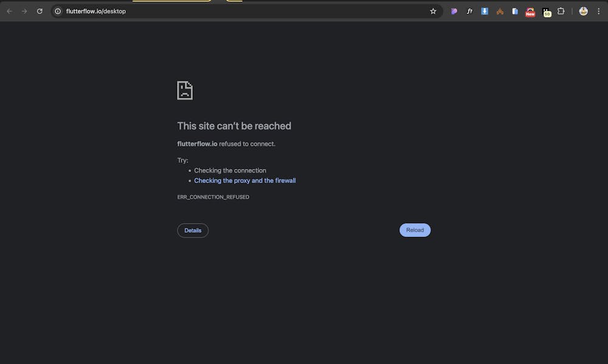Viewport: 608px width, 364px height.
Task: Focus the address bar showing flutterflow.io/desktop
Action: tap(247, 11)
